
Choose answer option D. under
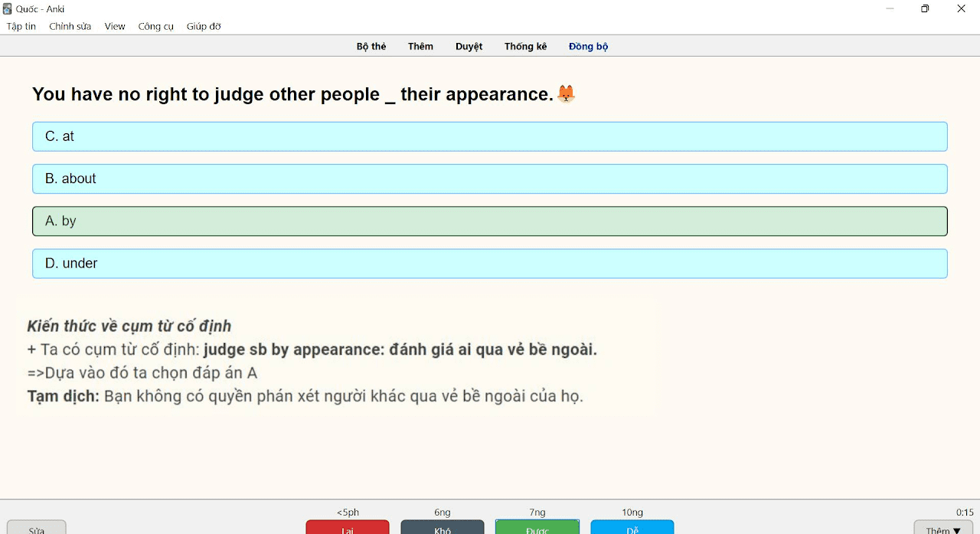pos(490,264)
